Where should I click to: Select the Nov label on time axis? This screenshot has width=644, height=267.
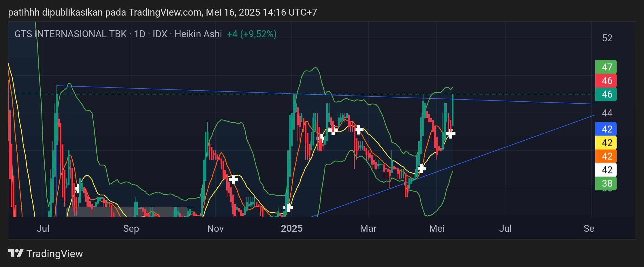click(215, 229)
